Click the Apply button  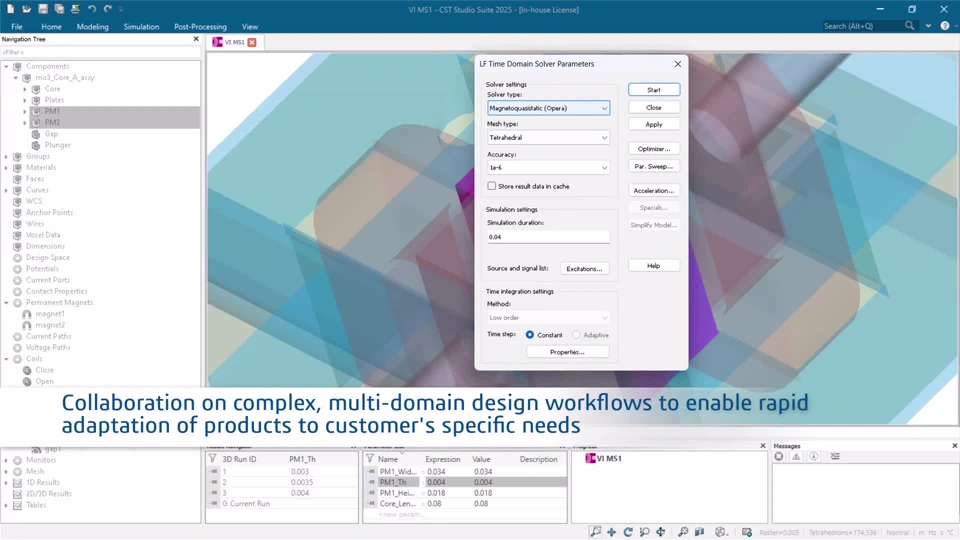pos(654,124)
